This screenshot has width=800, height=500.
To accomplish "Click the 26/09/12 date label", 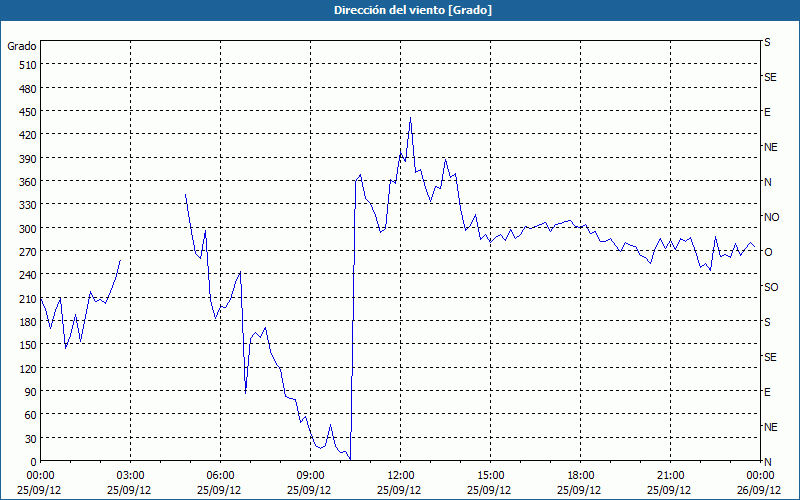I will (x=759, y=490).
